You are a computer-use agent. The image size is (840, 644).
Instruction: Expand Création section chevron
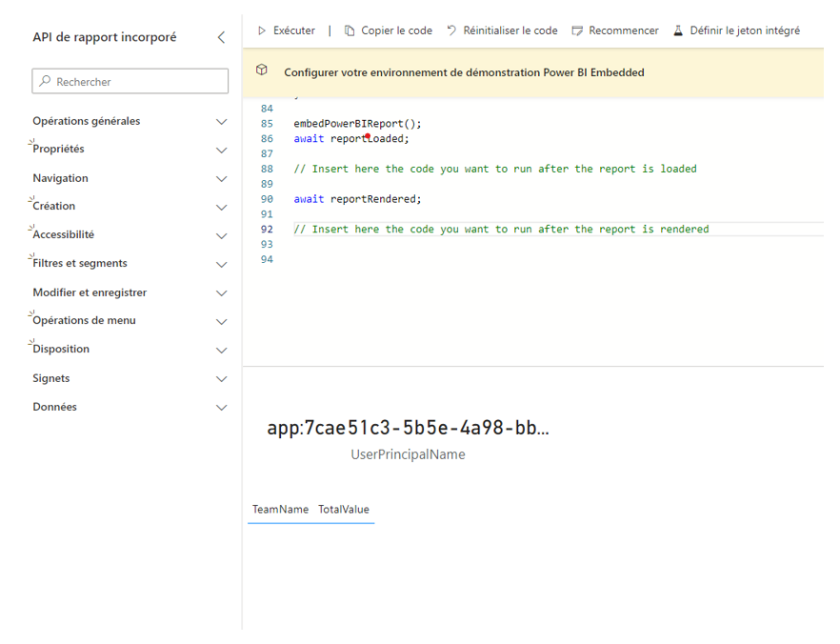[x=221, y=207]
